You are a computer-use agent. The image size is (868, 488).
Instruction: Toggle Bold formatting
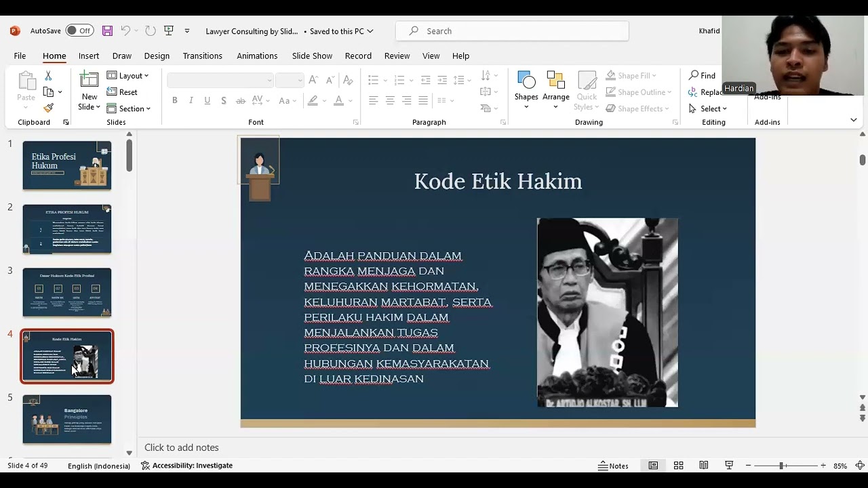click(x=174, y=100)
